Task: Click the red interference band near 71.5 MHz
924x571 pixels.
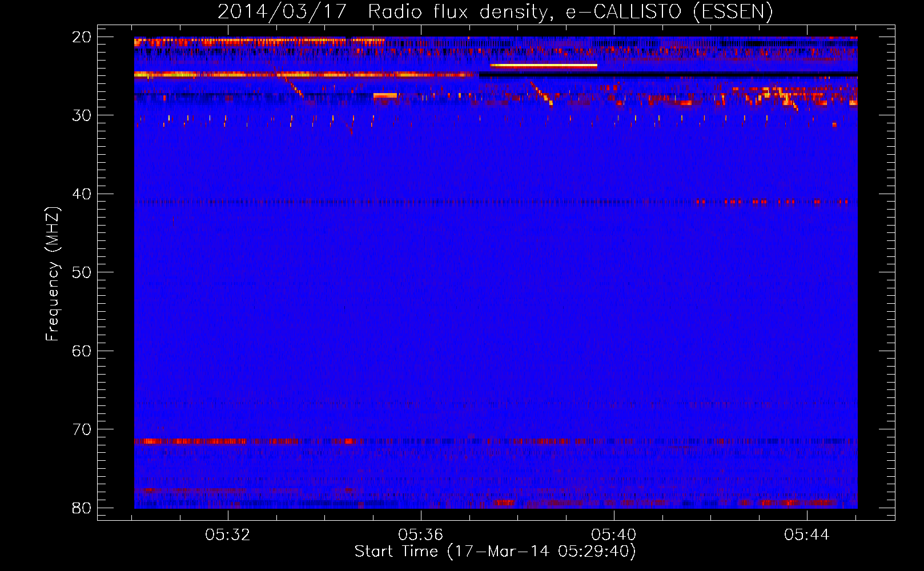Action: coord(496,441)
